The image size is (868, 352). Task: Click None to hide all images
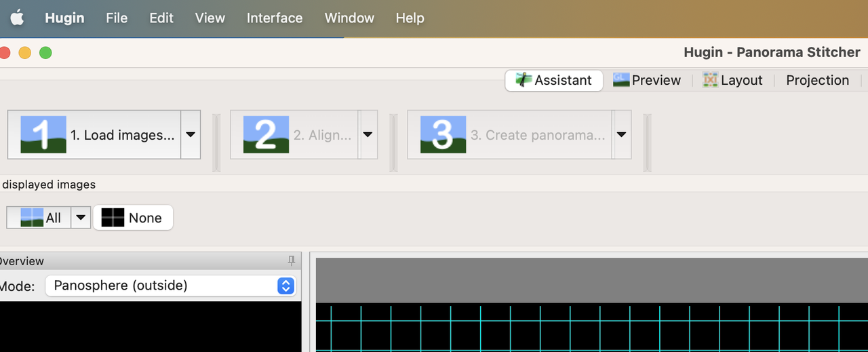point(133,218)
